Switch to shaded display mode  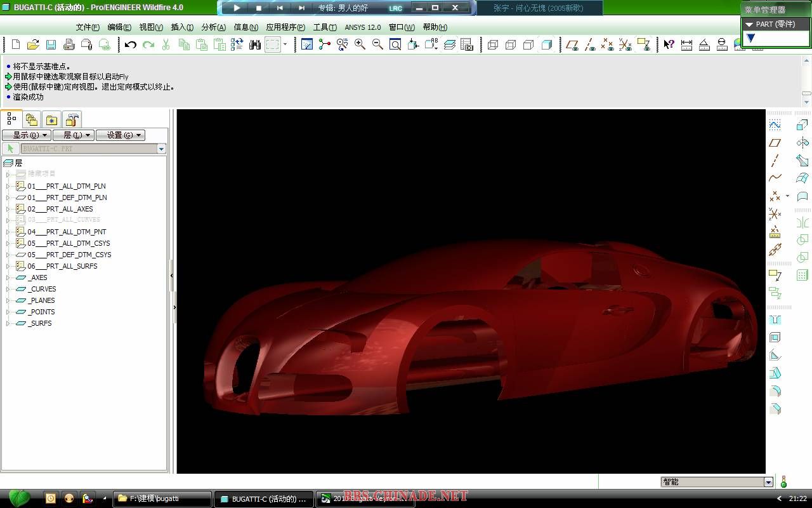click(546, 44)
